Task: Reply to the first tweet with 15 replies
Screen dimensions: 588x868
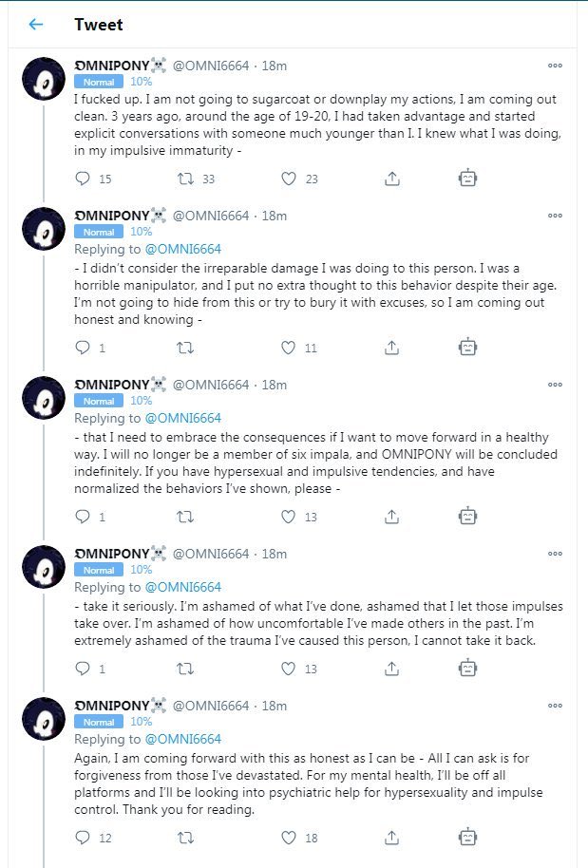Action: point(83,179)
